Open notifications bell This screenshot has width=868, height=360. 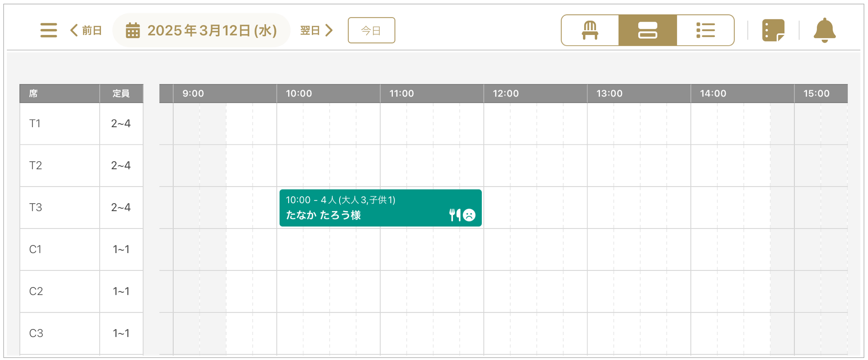[x=825, y=30]
